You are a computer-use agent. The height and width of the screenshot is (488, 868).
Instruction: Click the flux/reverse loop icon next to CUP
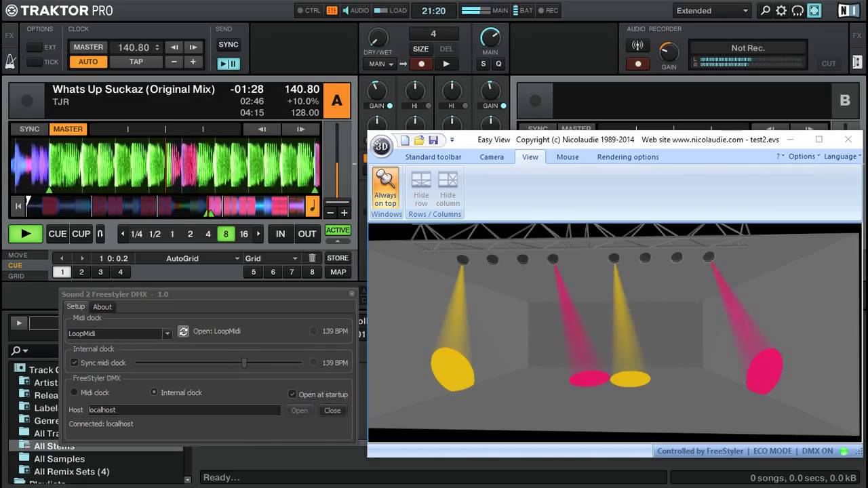point(100,234)
